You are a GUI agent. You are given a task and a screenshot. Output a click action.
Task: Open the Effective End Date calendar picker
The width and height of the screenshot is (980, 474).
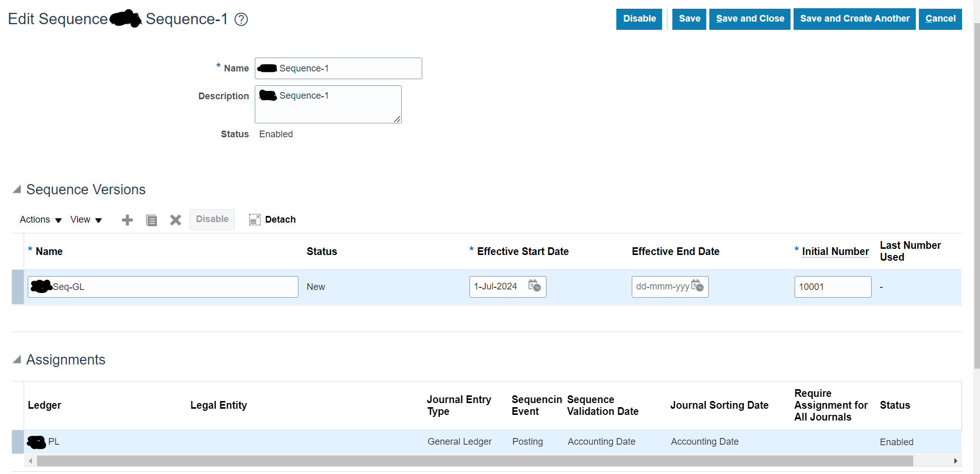point(699,286)
